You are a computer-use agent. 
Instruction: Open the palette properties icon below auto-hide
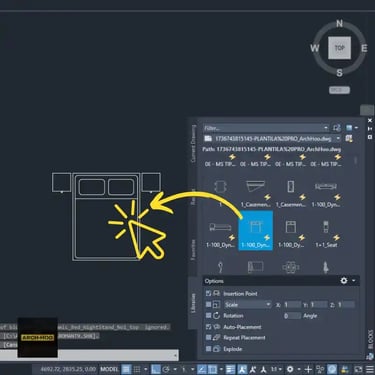click(370, 137)
